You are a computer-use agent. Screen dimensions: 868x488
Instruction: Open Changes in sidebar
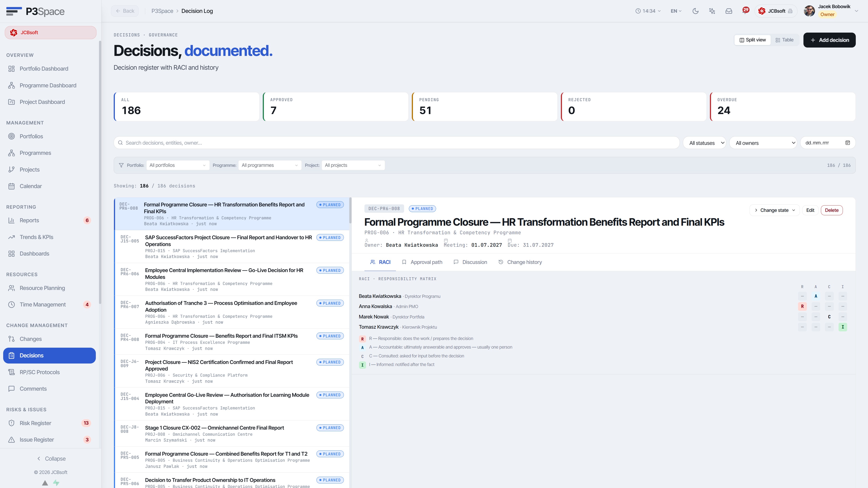coord(50,339)
